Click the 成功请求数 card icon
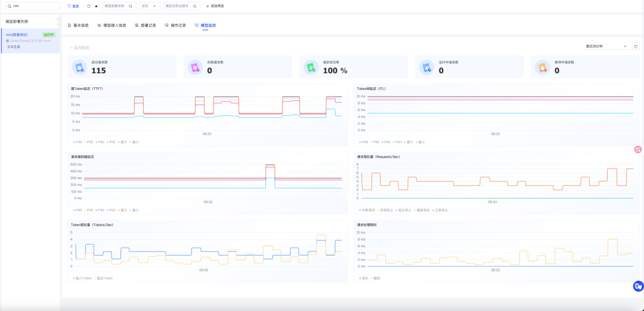 (x=79, y=67)
